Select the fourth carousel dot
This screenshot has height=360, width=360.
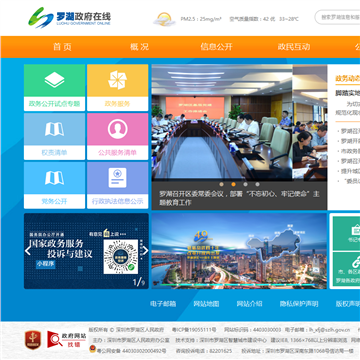[x=257, y=184]
